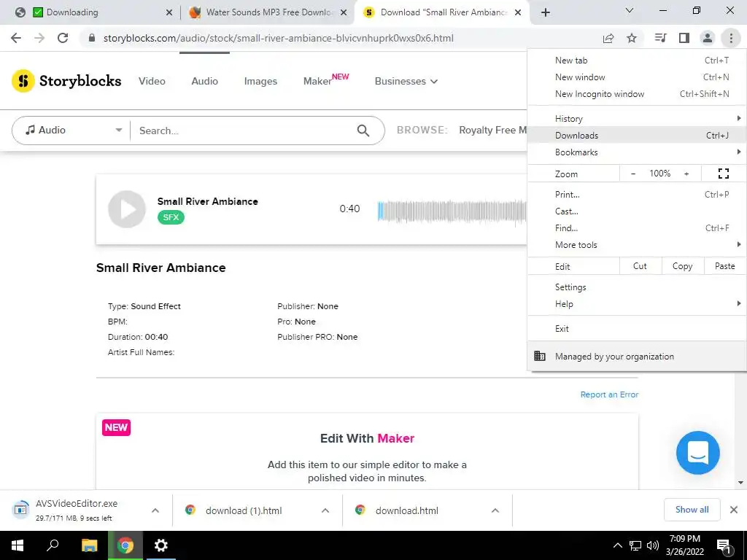The height and width of the screenshot is (560, 747).
Task: Show hidden system tray icons
Action: pos(617,545)
